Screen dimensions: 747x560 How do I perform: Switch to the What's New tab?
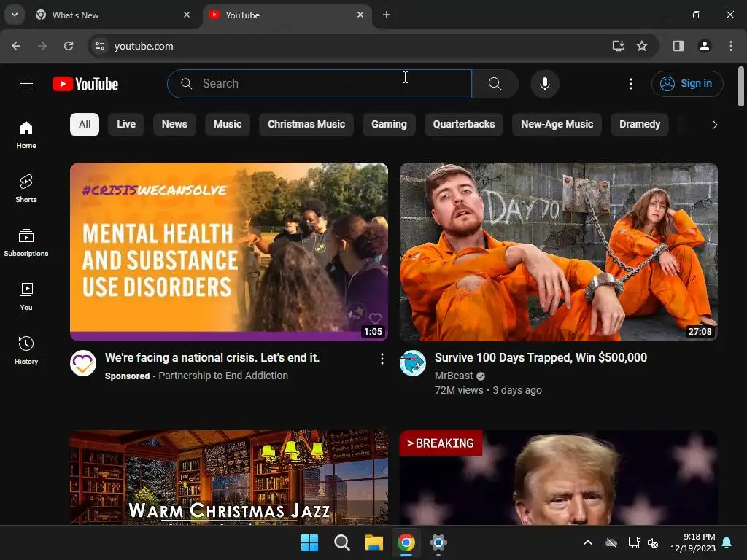pyautogui.click(x=113, y=15)
